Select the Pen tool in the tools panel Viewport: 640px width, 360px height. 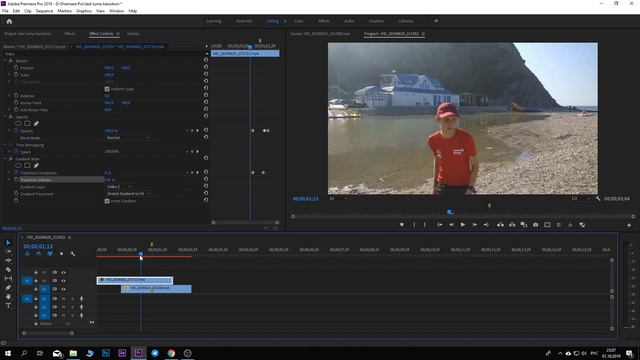pyautogui.click(x=8, y=288)
